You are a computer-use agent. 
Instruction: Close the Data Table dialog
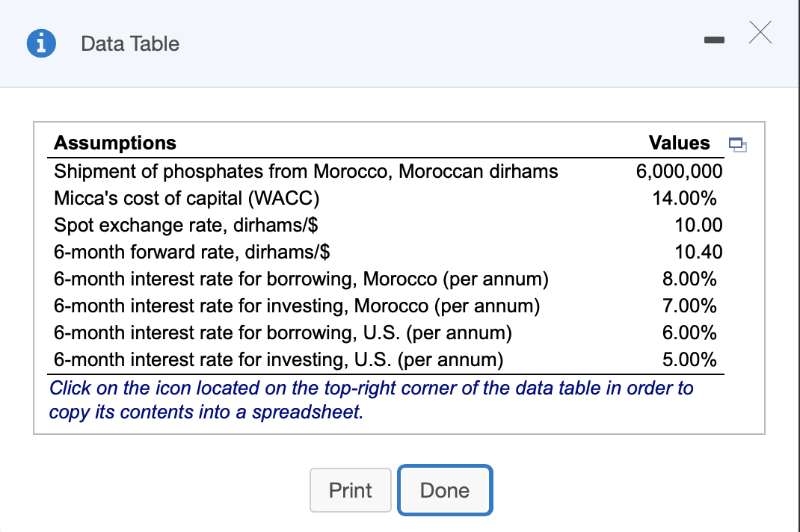click(x=759, y=34)
